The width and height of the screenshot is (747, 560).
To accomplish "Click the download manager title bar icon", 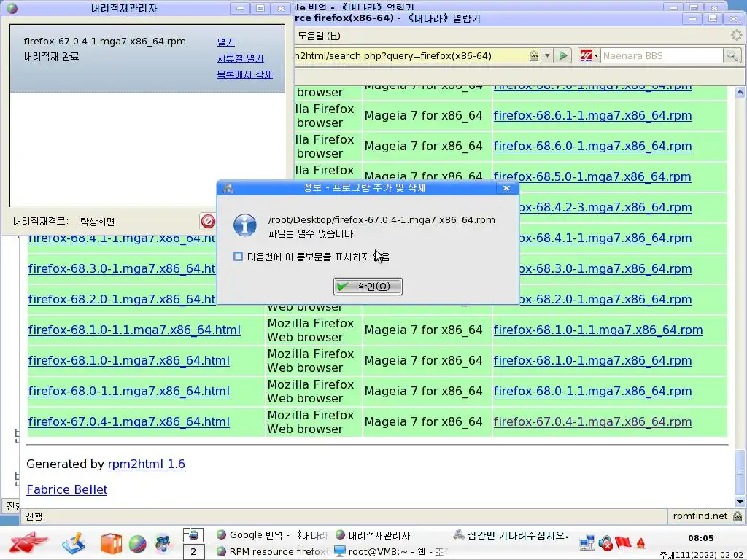I will tap(12, 8).
